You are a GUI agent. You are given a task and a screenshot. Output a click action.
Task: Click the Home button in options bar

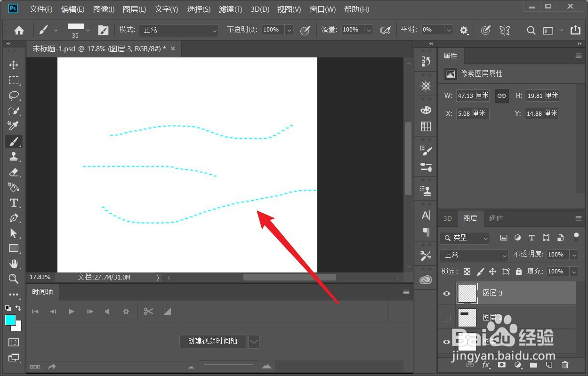(19, 30)
